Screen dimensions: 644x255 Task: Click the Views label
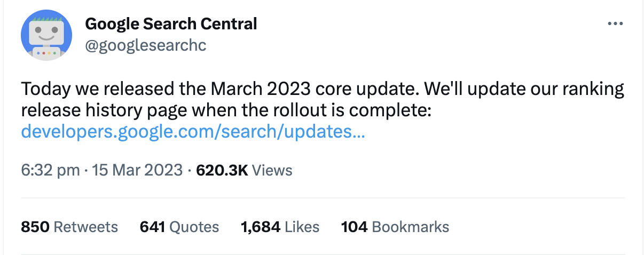[272, 170]
